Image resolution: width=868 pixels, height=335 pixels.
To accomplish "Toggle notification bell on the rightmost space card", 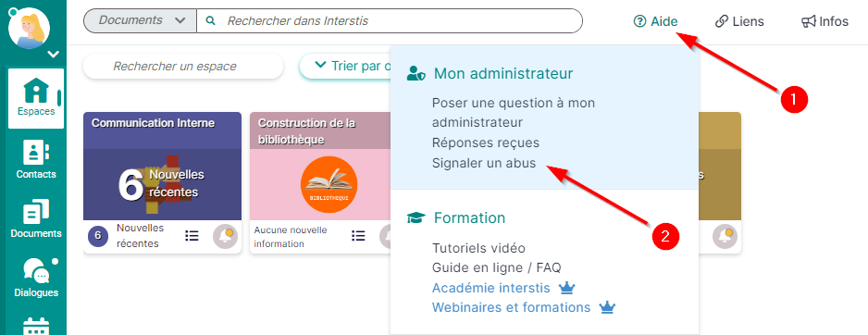I will coord(725,236).
